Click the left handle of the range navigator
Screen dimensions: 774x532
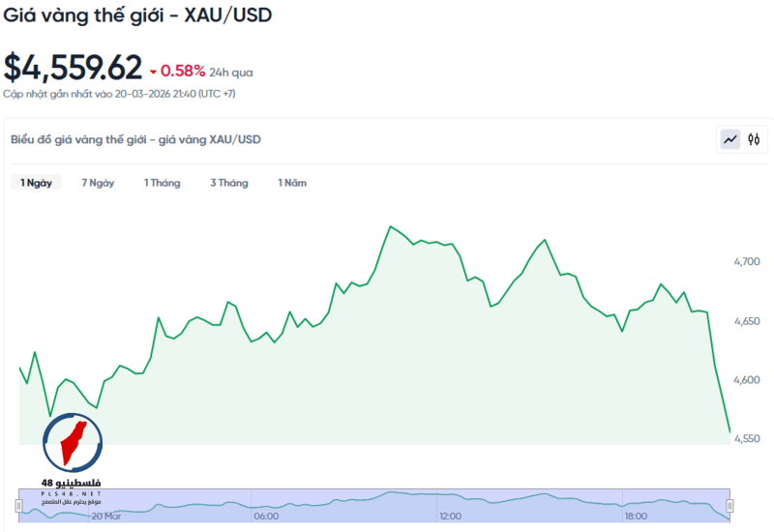[x=18, y=505]
